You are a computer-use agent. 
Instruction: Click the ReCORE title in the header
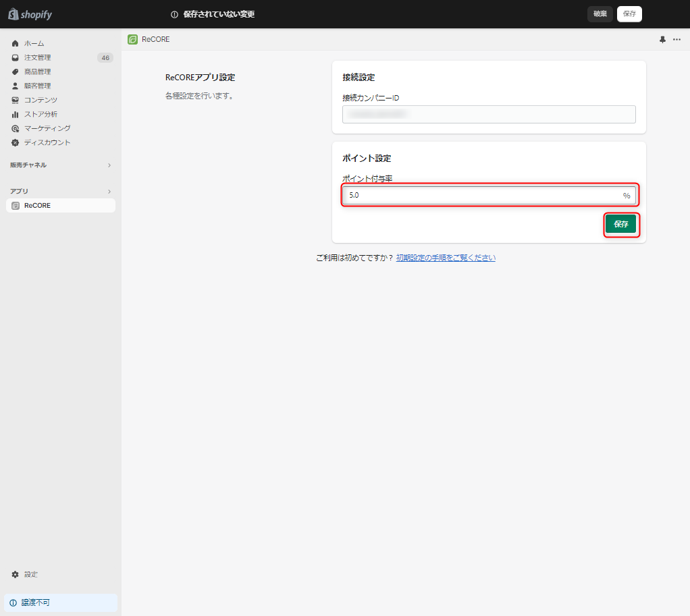(156, 39)
